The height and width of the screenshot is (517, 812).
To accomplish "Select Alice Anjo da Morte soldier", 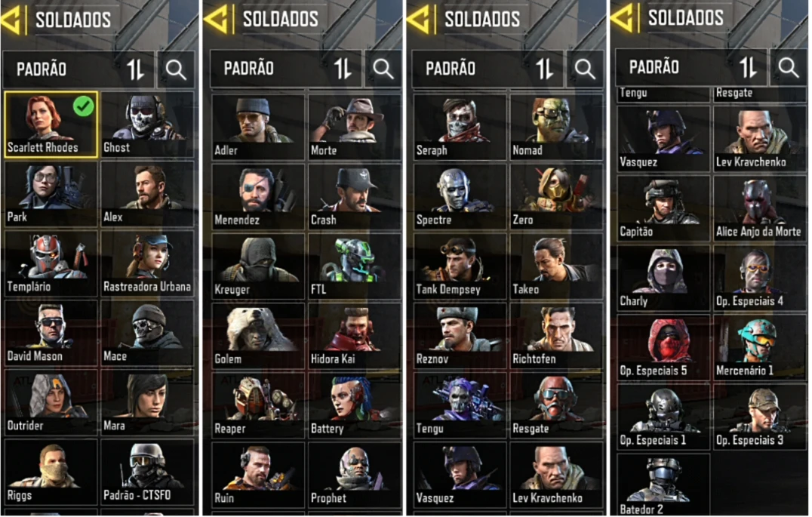I will 760,208.
